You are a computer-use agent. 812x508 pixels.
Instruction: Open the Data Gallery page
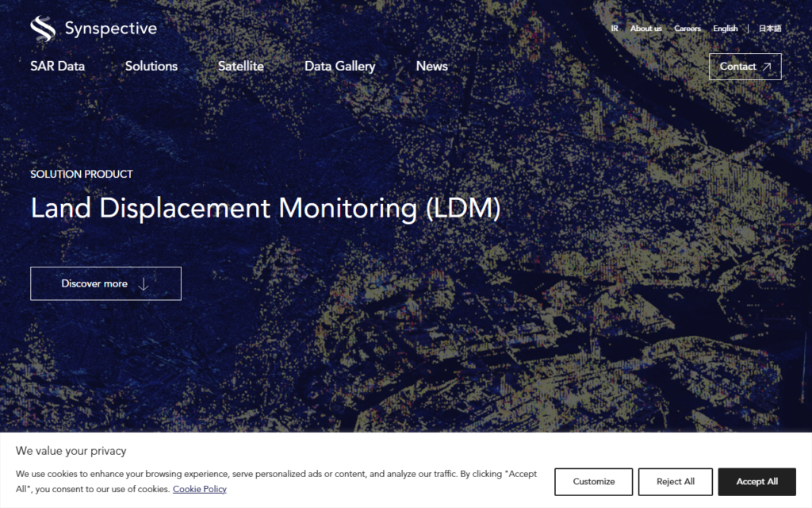(339, 67)
